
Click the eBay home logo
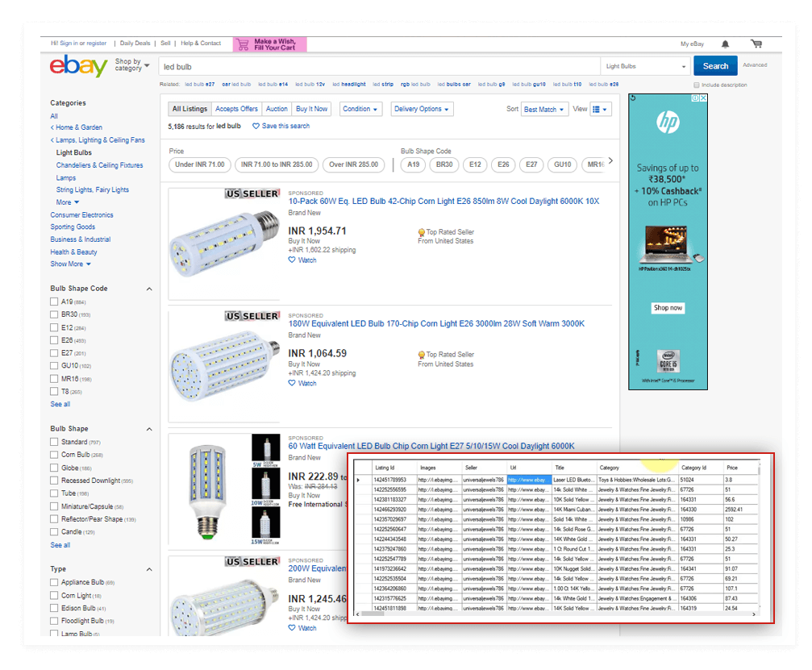tap(77, 66)
